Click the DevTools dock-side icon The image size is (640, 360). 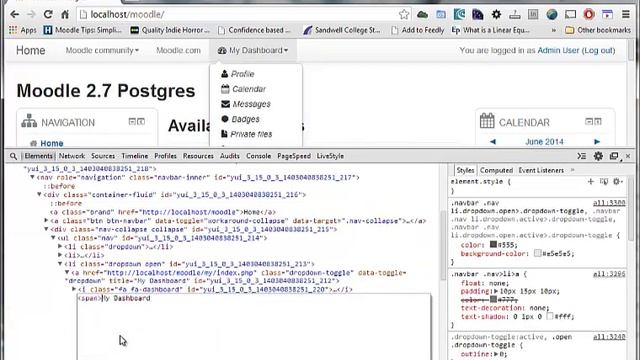(614, 156)
